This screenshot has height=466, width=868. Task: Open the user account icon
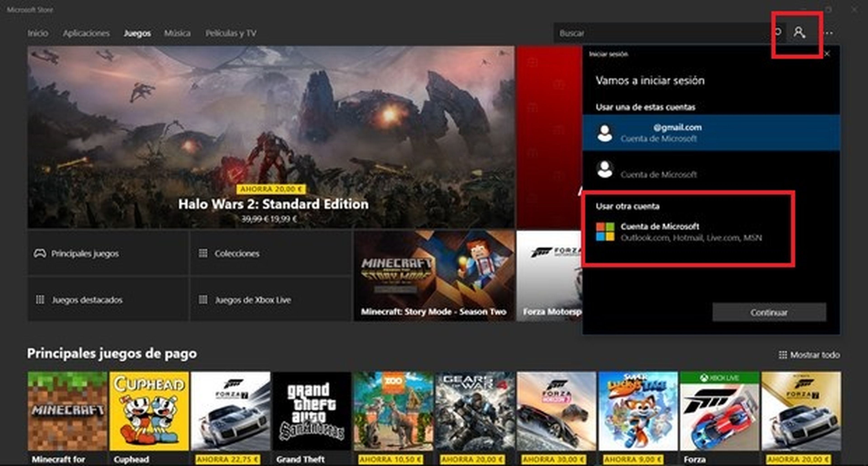(x=799, y=33)
